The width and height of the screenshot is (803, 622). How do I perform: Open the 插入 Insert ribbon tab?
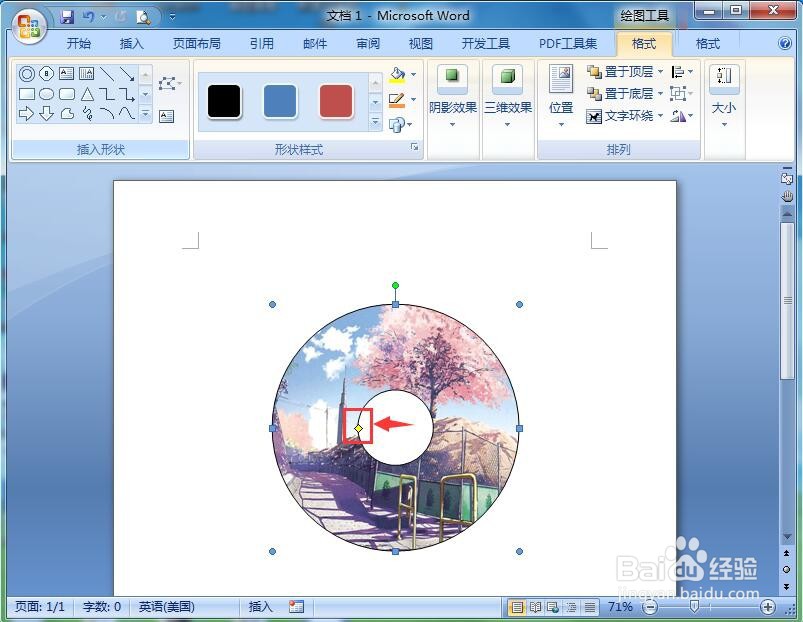132,44
